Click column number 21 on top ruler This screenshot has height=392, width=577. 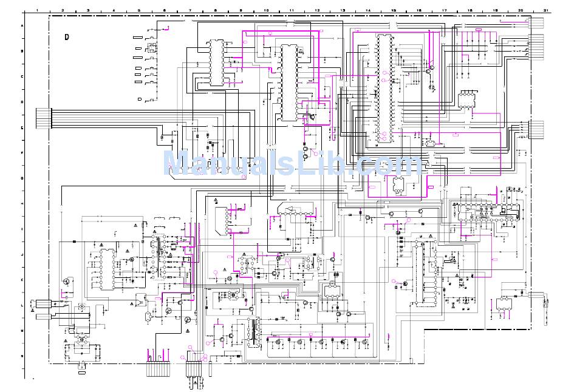point(546,10)
